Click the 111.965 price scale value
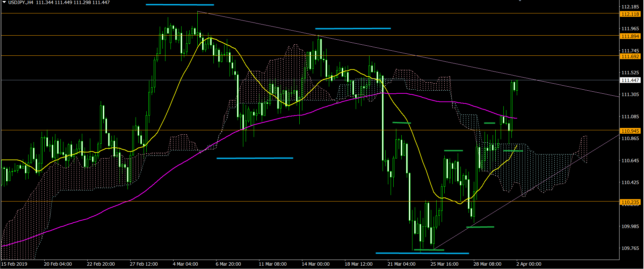644x269 pixels. point(630,29)
